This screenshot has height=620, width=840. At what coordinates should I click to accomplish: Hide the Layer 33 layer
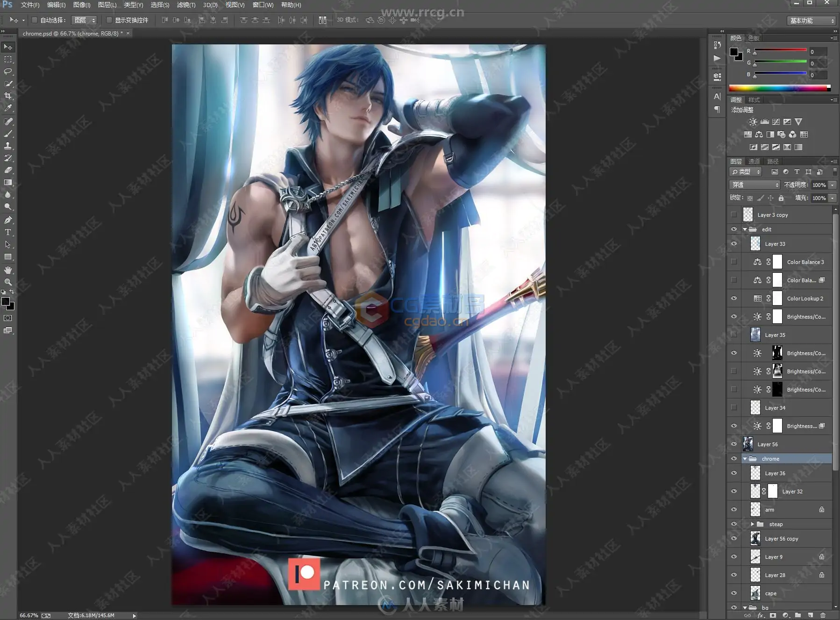pyautogui.click(x=734, y=244)
